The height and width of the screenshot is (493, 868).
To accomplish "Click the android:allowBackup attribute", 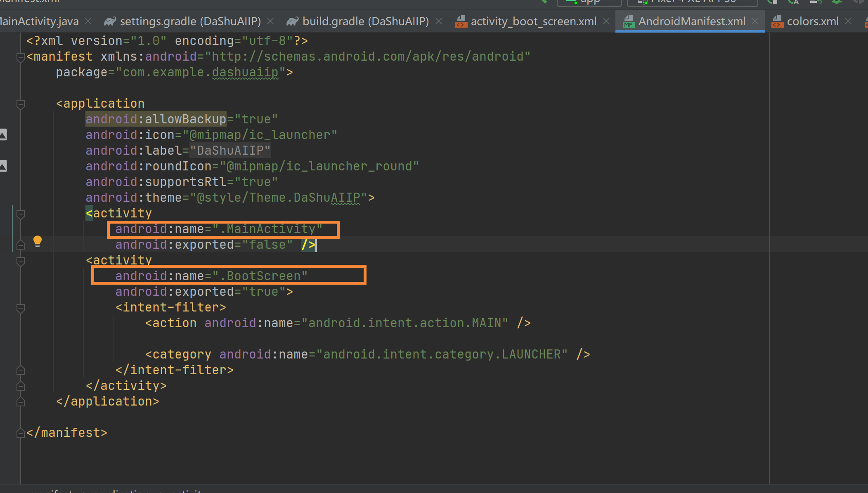I will (x=156, y=119).
